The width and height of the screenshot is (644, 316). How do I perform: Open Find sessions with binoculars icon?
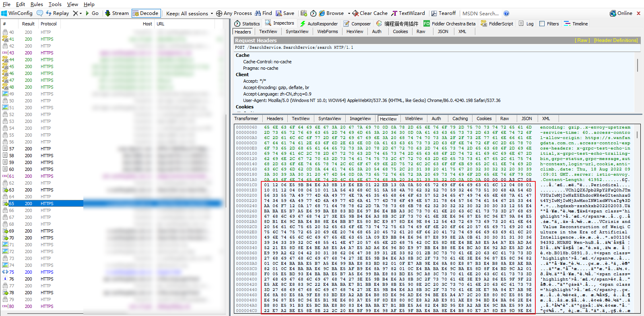pyautogui.click(x=264, y=13)
